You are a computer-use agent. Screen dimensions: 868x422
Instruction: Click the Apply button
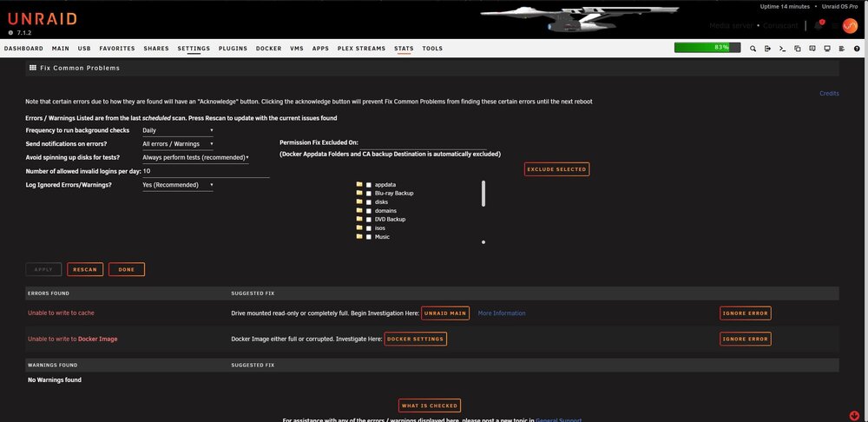tap(43, 270)
